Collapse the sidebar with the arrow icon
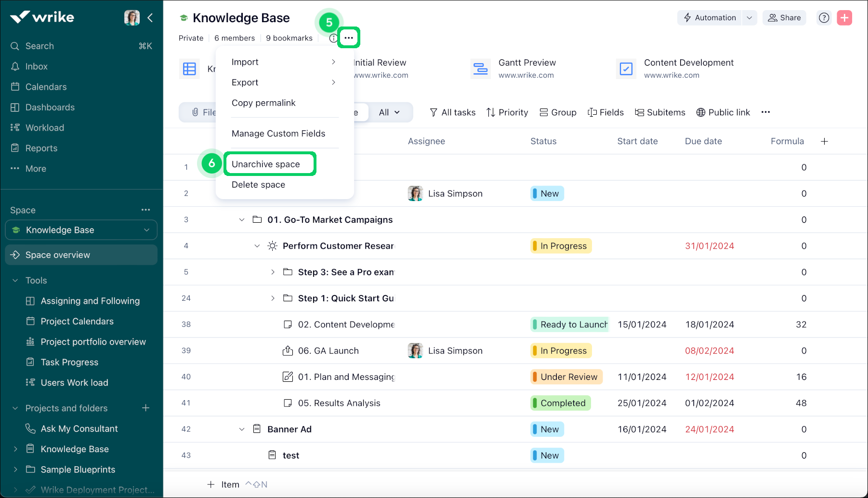This screenshot has width=868, height=498. 150,18
